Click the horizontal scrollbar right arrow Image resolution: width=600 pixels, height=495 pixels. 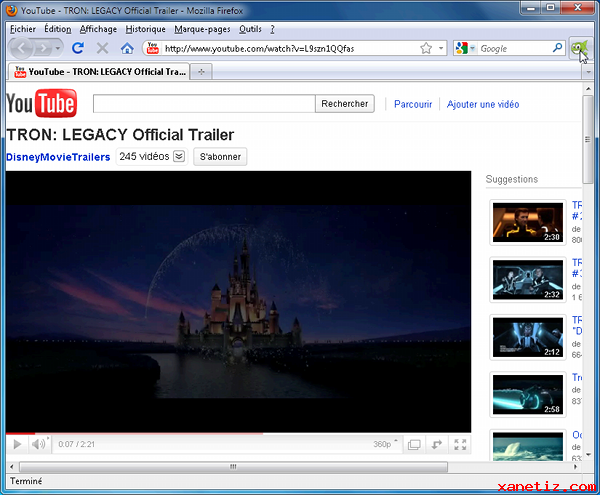tap(575, 467)
